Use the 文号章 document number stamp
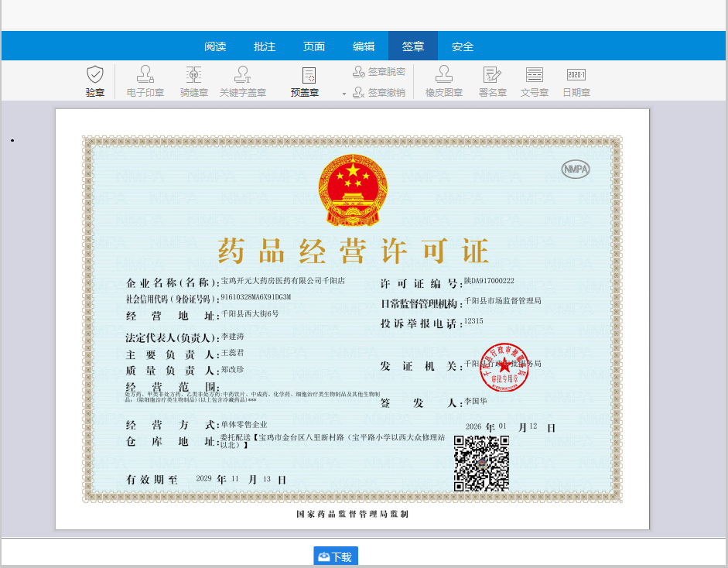The width and height of the screenshot is (728, 568). (534, 81)
